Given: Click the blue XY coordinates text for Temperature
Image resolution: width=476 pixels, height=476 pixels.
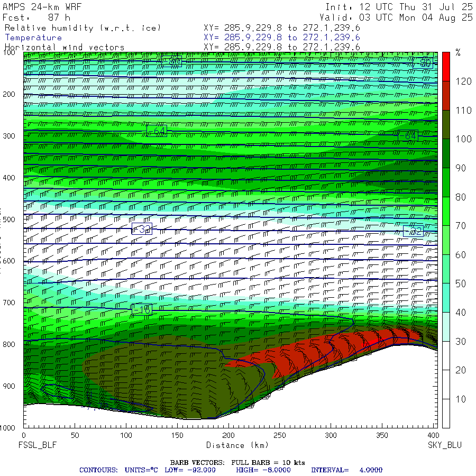Looking at the screenshot, I should coord(282,38).
